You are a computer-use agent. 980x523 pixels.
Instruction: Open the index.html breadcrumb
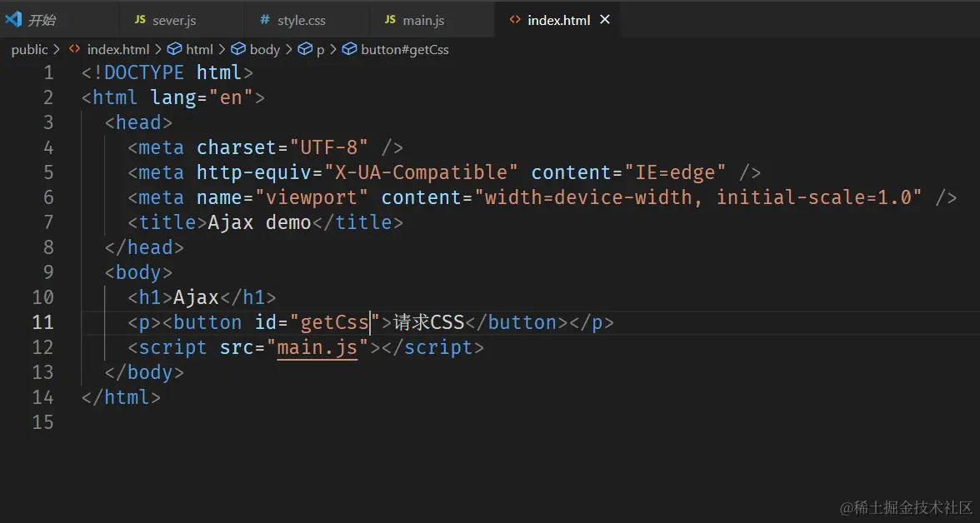118,49
